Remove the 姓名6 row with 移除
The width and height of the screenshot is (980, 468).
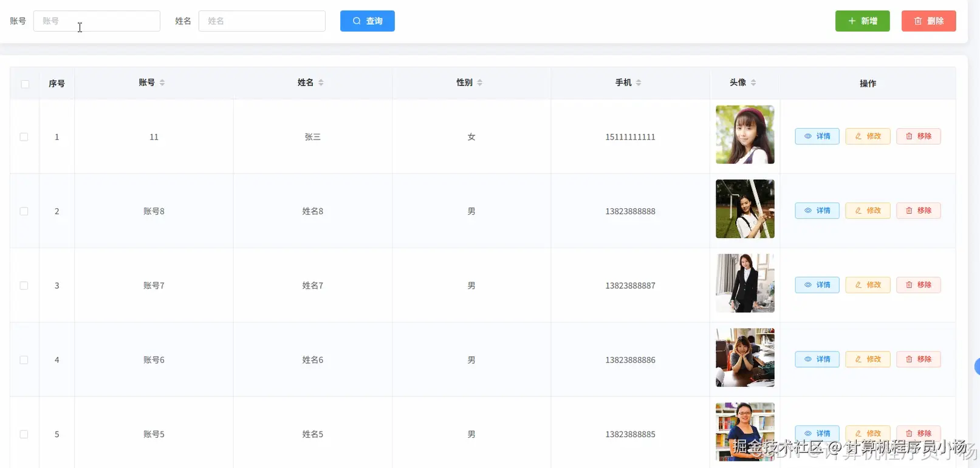tap(919, 359)
